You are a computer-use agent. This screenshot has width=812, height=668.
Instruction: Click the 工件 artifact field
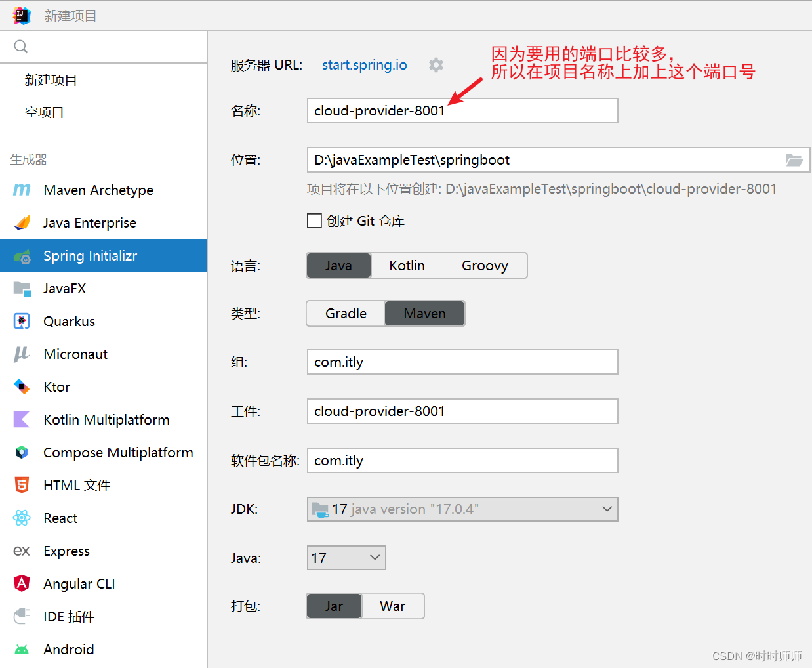462,411
